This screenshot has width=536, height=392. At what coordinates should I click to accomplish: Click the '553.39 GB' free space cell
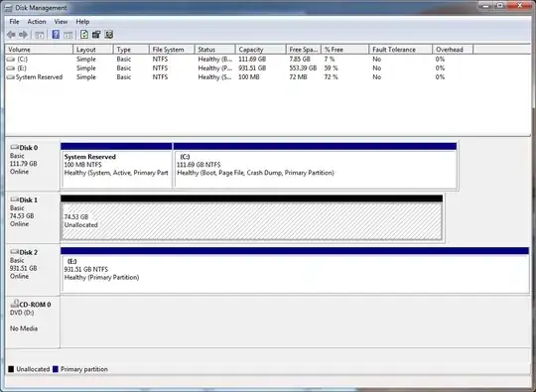click(303, 68)
